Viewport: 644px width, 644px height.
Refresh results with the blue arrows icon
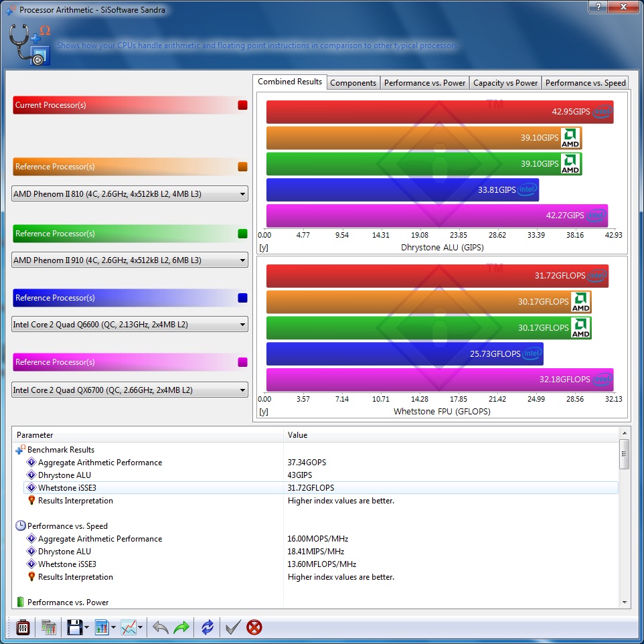(208, 627)
